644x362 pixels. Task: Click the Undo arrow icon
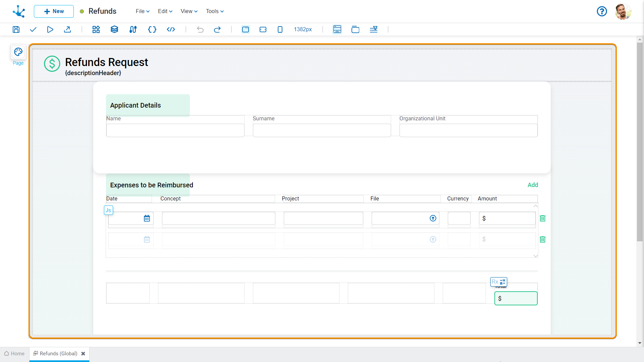pyautogui.click(x=200, y=29)
